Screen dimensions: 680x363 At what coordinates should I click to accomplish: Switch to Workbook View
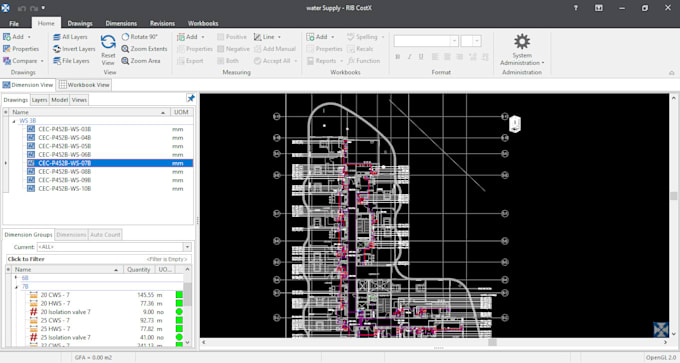tap(85, 85)
